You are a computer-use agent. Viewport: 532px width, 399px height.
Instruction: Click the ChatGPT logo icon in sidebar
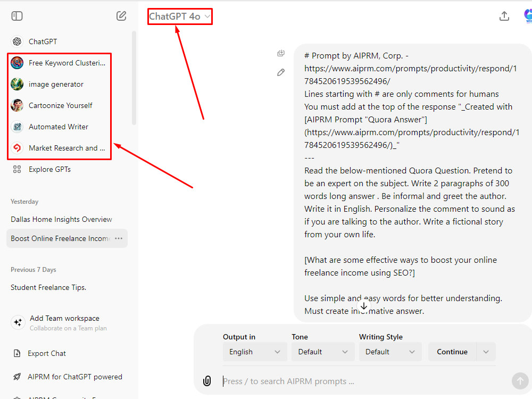[x=17, y=41]
